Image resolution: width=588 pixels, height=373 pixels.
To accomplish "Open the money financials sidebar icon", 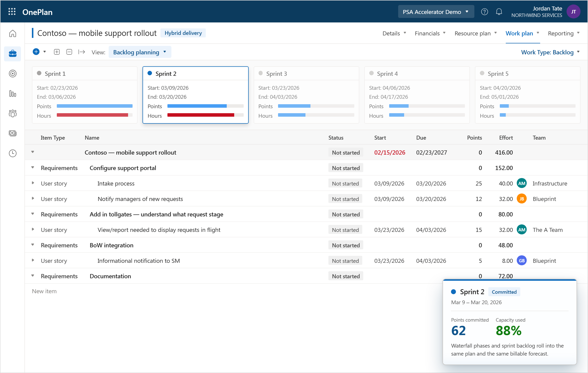I will [x=12, y=133].
